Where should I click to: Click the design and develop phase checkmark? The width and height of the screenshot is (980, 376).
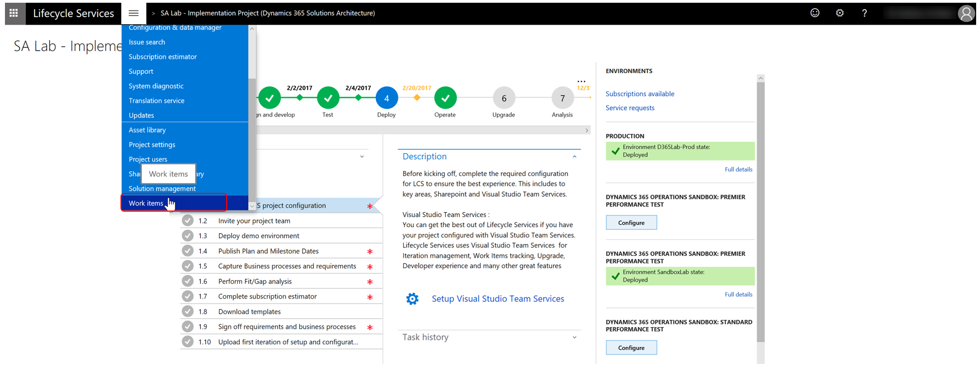[x=270, y=98]
